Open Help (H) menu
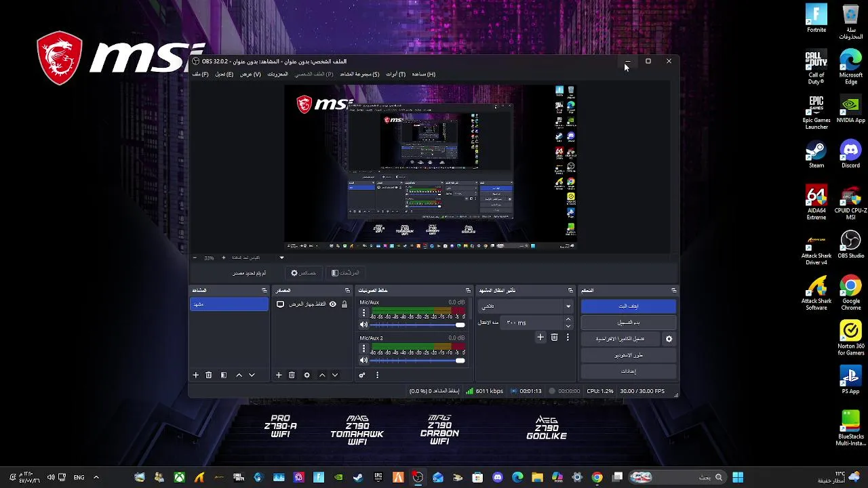Screen dimensions: 868x488 (x=423, y=74)
